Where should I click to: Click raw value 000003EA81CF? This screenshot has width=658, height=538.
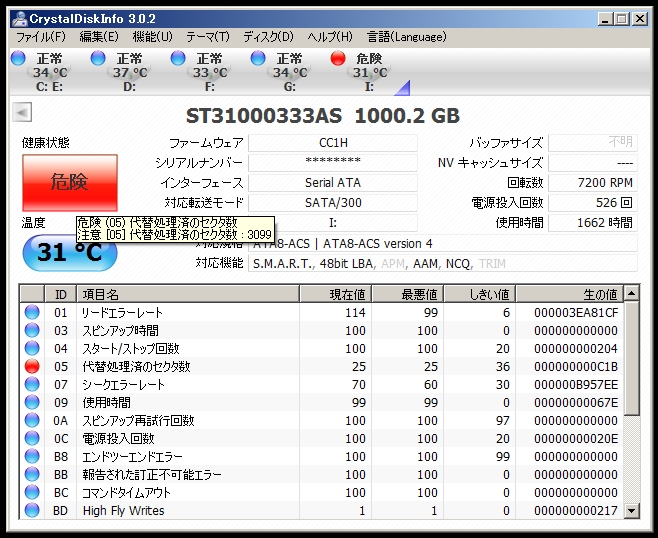coord(576,313)
